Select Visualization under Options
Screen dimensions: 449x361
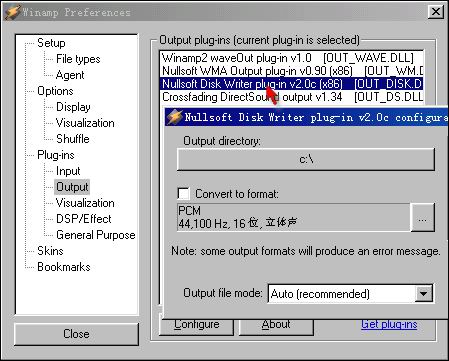point(85,123)
